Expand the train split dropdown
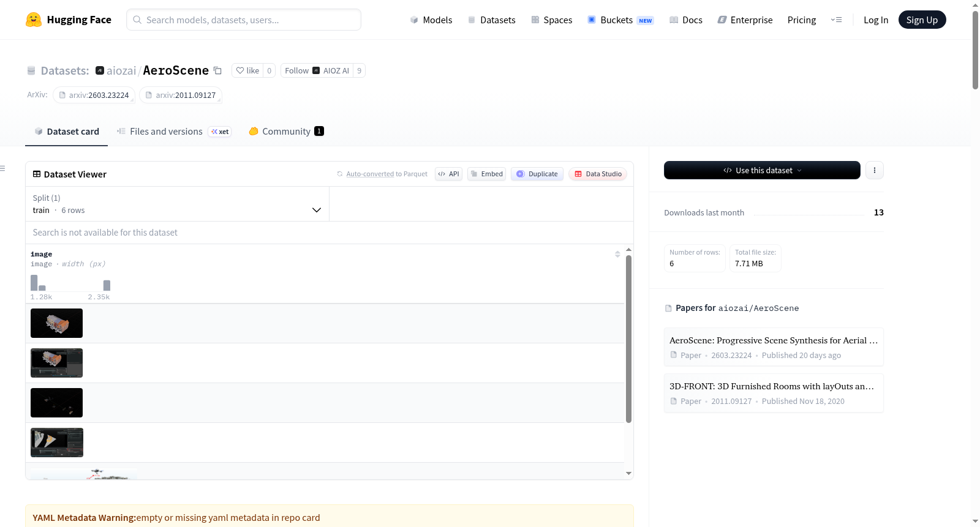 tap(177, 204)
